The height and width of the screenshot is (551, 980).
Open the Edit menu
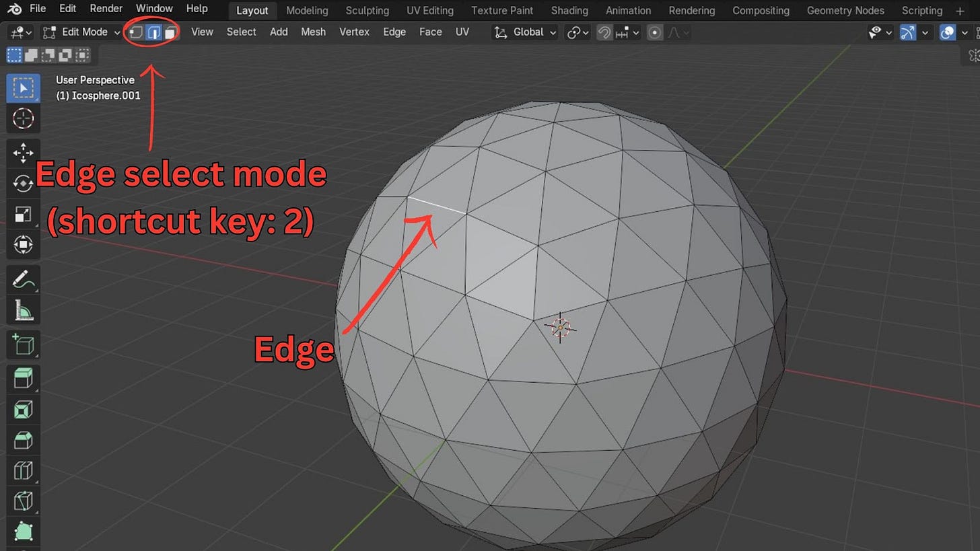(x=67, y=9)
